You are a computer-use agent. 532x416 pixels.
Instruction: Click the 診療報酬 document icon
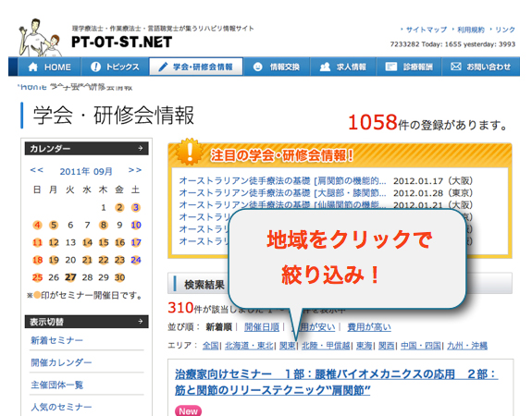click(390, 67)
